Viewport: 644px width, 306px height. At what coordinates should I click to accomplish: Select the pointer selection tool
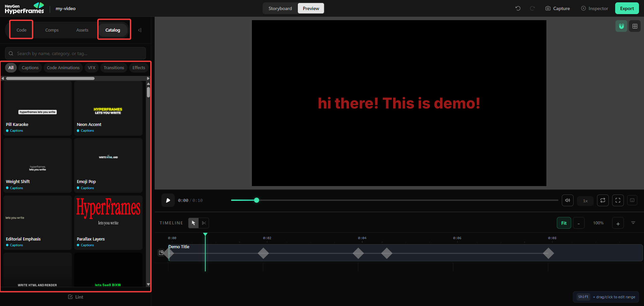(x=194, y=223)
